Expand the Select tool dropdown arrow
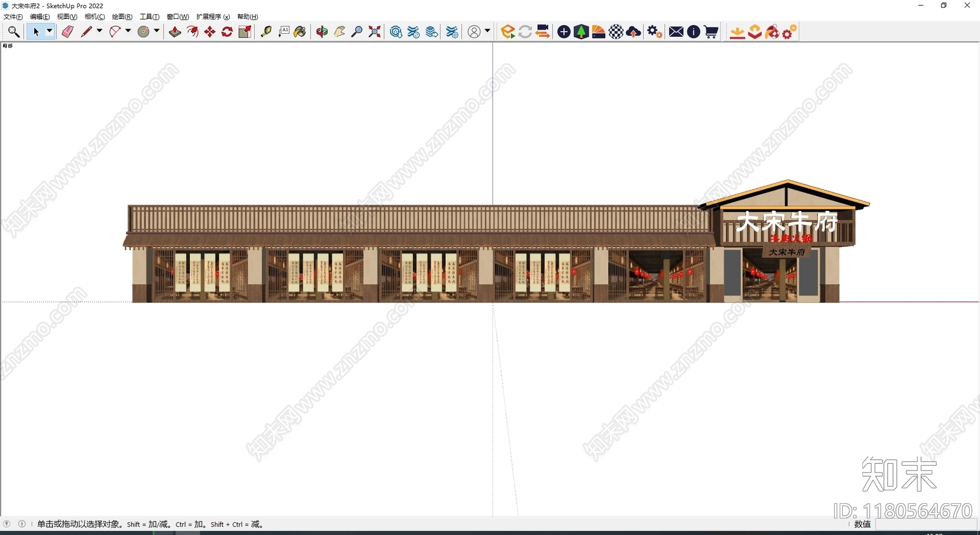980x535 pixels. tap(50, 31)
